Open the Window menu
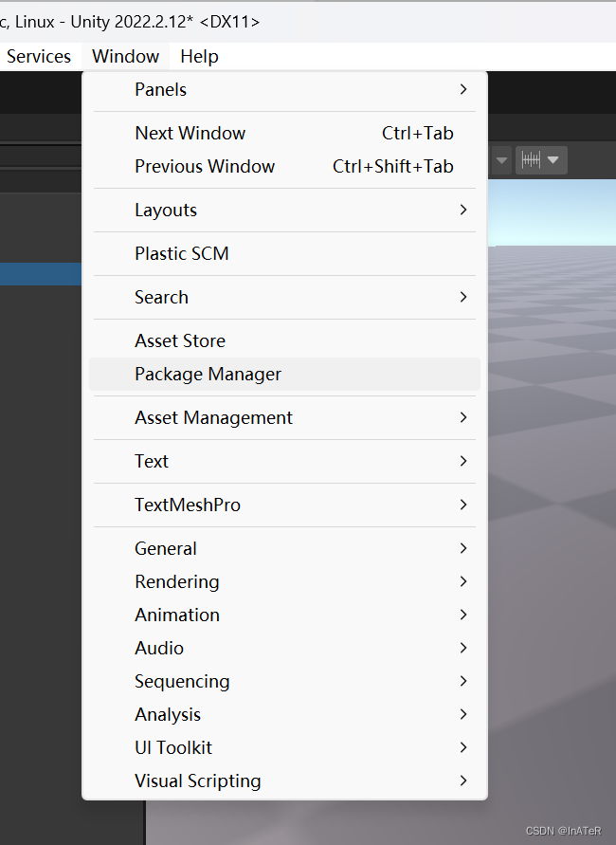616x845 pixels. pyautogui.click(x=125, y=56)
